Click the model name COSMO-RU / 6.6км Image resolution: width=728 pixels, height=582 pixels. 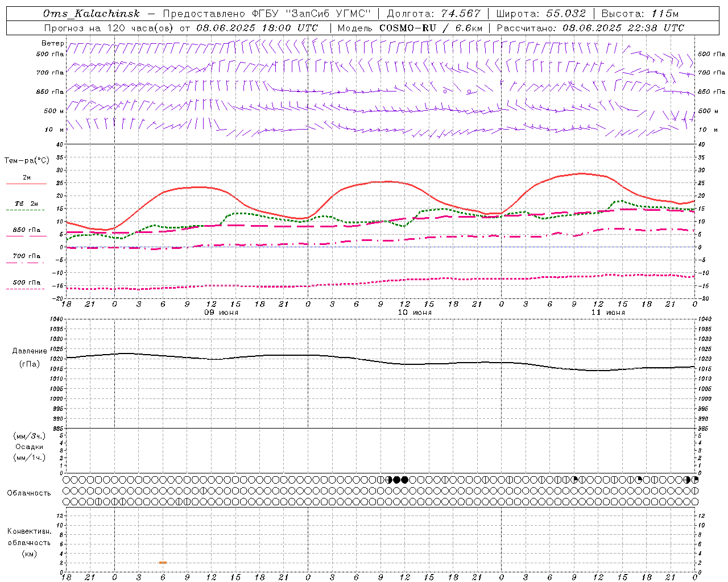tap(431, 28)
